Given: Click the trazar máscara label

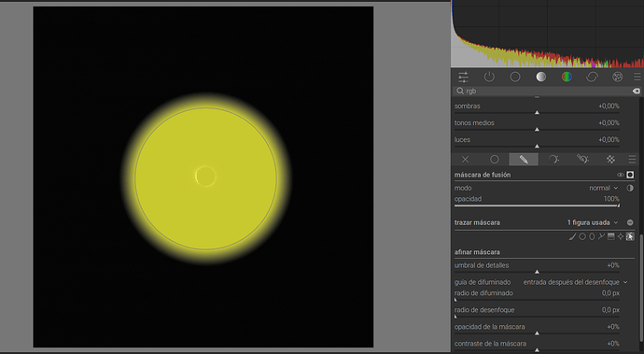Looking at the screenshot, I should (x=477, y=222).
